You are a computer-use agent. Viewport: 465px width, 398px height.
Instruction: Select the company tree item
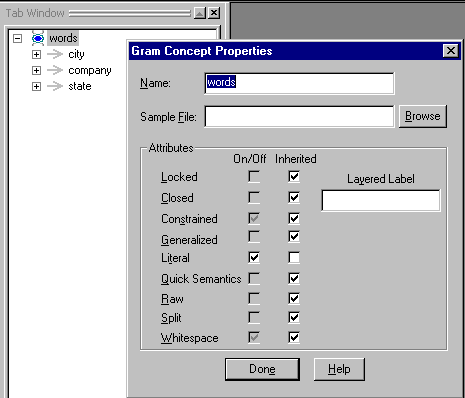click(x=90, y=70)
